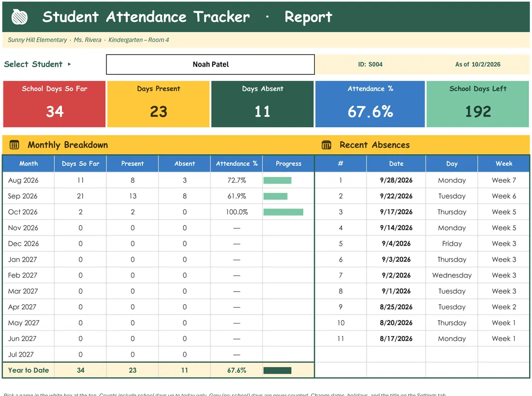This screenshot has width=532, height=396.
Task: Click the As of 10/2/2026 cell
Action: (x=478, y=64)
